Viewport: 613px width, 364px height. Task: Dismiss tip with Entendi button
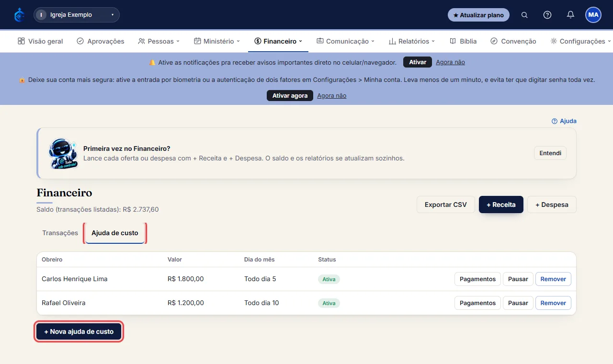[550, 153]
